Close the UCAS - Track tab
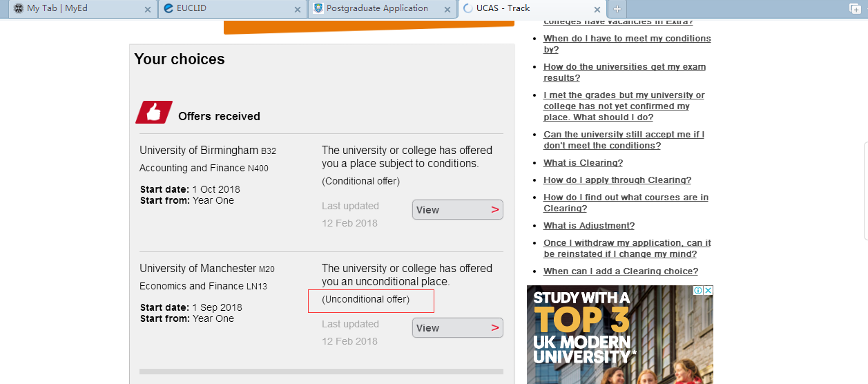868x384 pixels. tap(596, 9)
